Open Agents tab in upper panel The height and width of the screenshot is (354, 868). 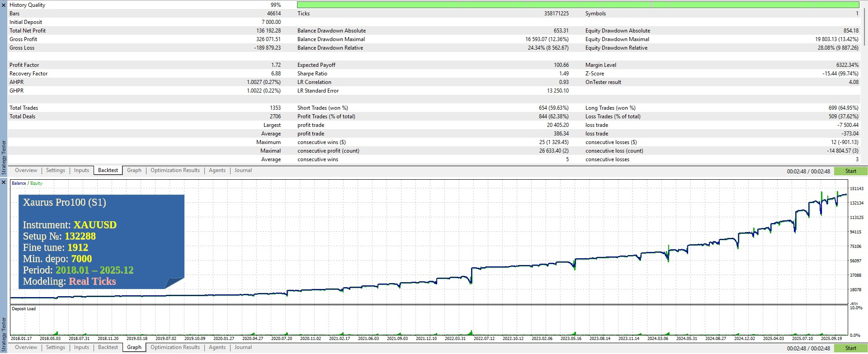[217, 170]
